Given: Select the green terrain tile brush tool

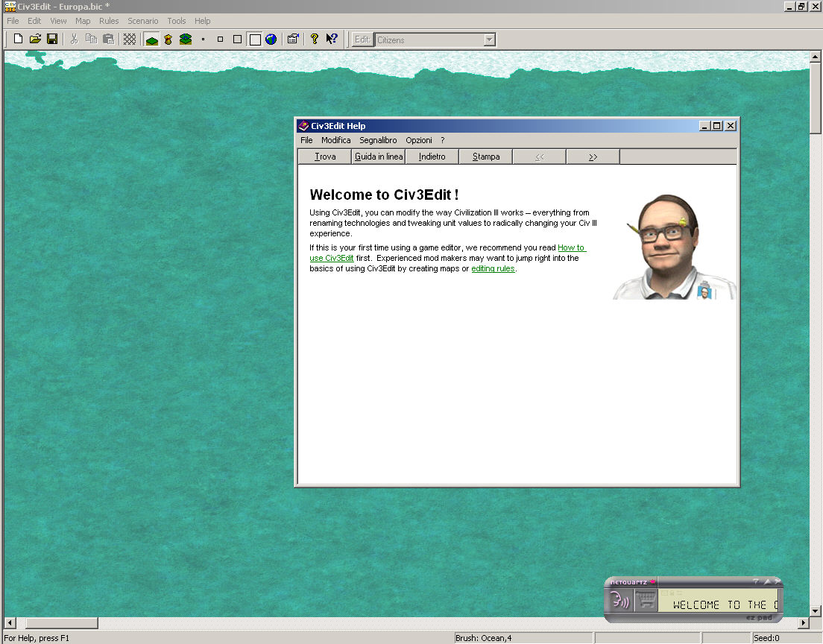Looking at the screenshot, I should click(x=151, y=40).
